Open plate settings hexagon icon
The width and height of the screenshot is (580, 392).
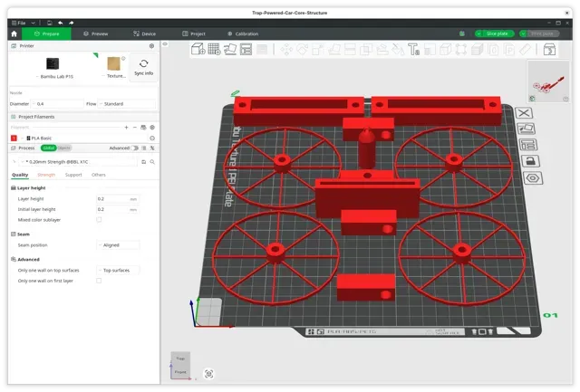(533, 178)
